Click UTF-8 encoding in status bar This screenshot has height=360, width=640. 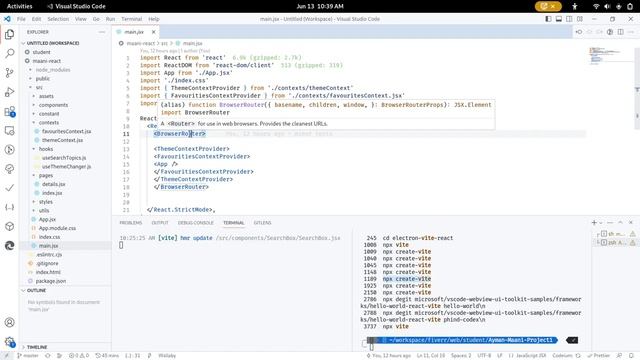point(484,356)
